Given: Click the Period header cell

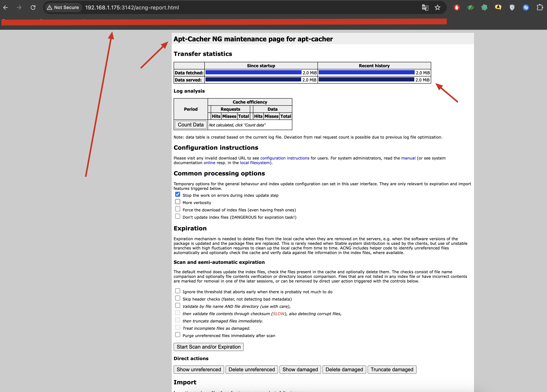Looking at the screenshot, I should pos(191,109).
